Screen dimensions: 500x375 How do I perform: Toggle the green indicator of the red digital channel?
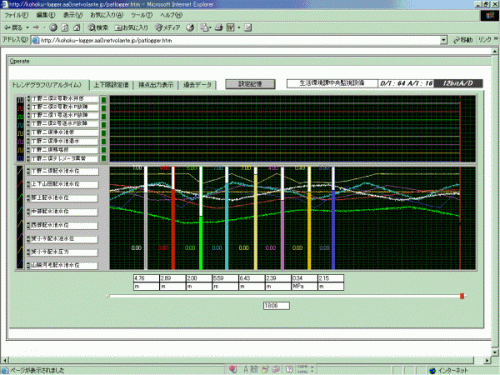104,108
